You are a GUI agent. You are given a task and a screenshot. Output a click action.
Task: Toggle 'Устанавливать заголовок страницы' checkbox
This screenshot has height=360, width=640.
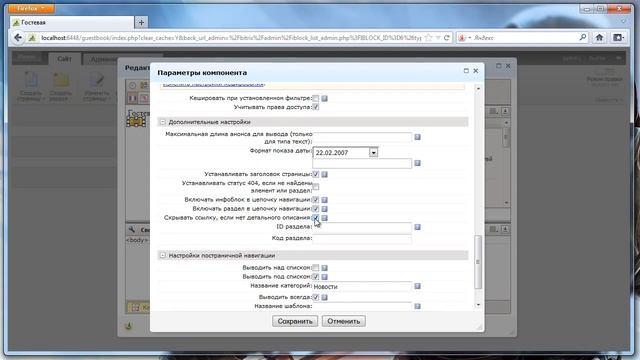tap(316, 174)
